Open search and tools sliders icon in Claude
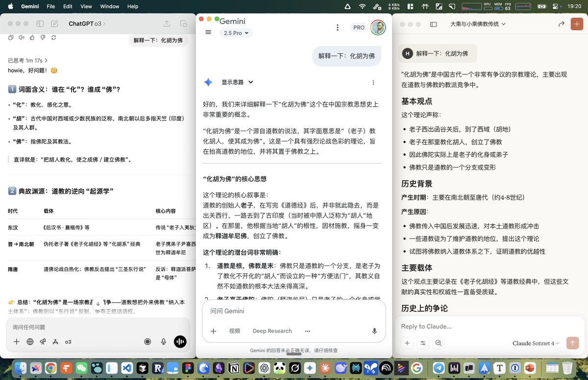The image size is (588, 380). click(422, 343)
